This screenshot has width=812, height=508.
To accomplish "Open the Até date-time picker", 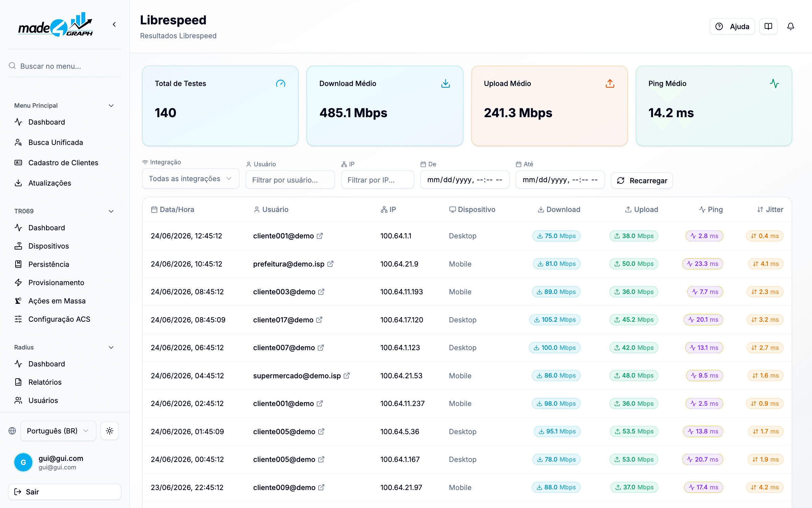I will [x=560, y=180].
